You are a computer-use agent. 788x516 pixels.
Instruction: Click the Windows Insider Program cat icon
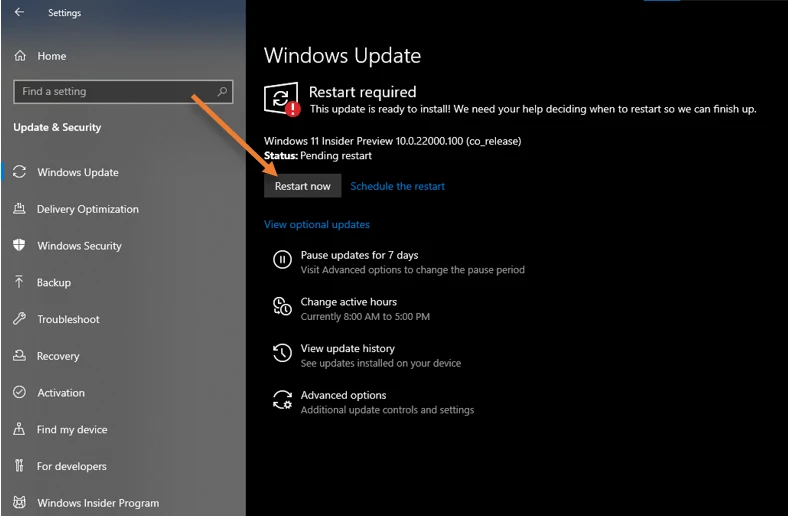(x=19, y=502)
